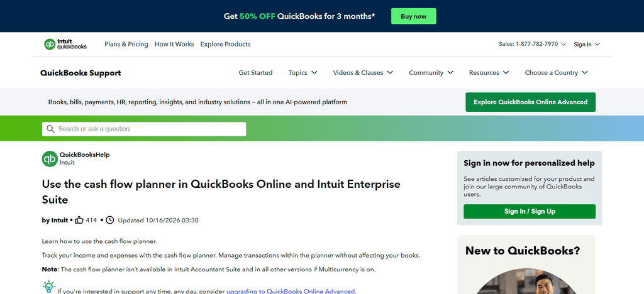This screenshot has width=644, height=294.
Task: Follow the upgrading to QuickBooks Online Advanced link
Action: click(x=291, y=291)
